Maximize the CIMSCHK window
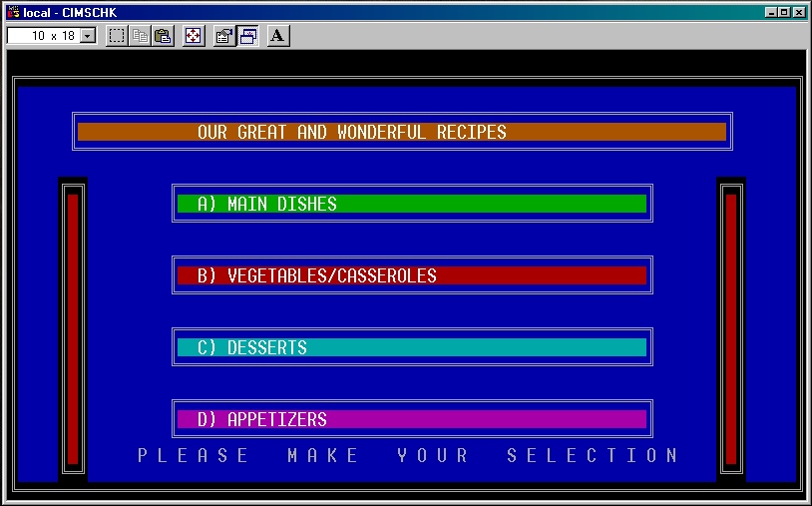812x506 pixels. point(784,12)
